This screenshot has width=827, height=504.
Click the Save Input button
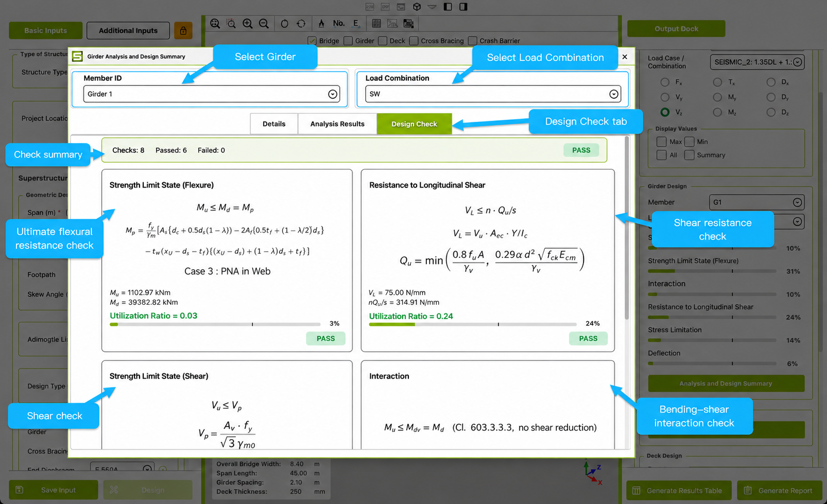[x=54, y=490]
